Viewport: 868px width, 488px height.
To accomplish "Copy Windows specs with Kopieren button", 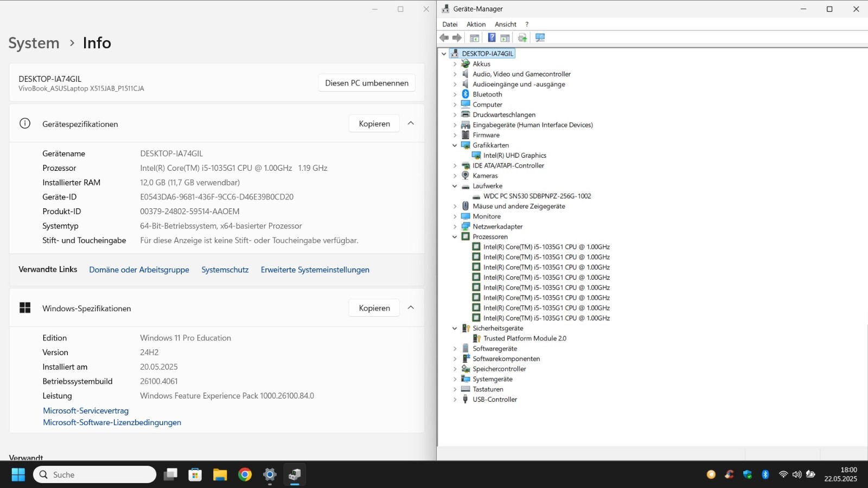I will click(374, 308).
